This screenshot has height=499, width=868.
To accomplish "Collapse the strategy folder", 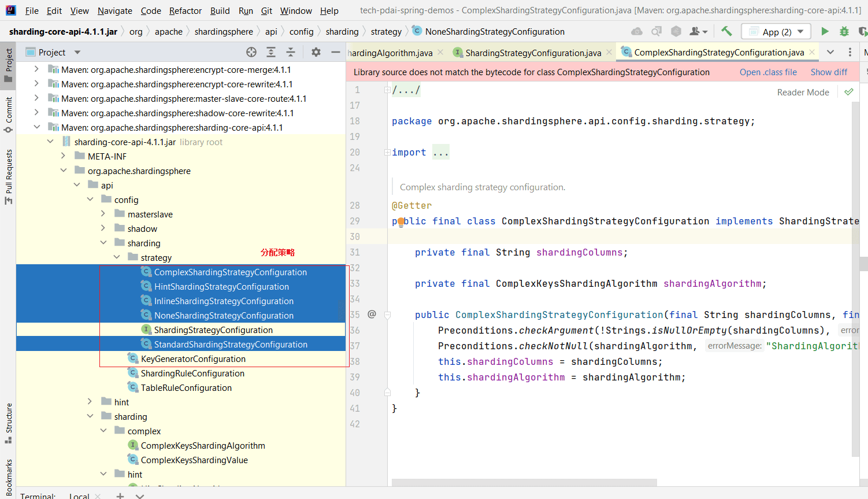I will 117,257.
